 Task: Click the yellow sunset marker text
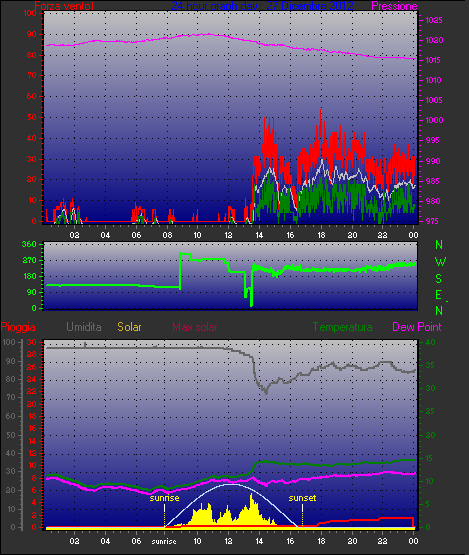(x=302, y=498)
